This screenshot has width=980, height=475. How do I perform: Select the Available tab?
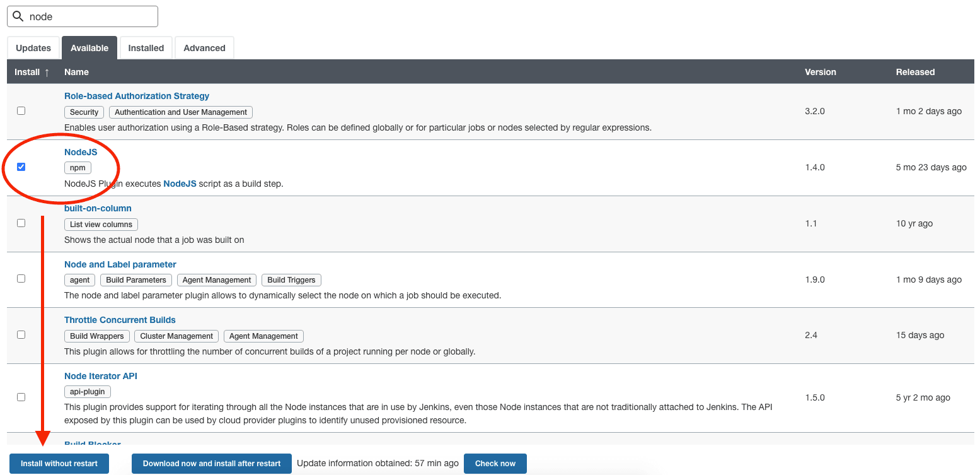[x=89, y=48]
